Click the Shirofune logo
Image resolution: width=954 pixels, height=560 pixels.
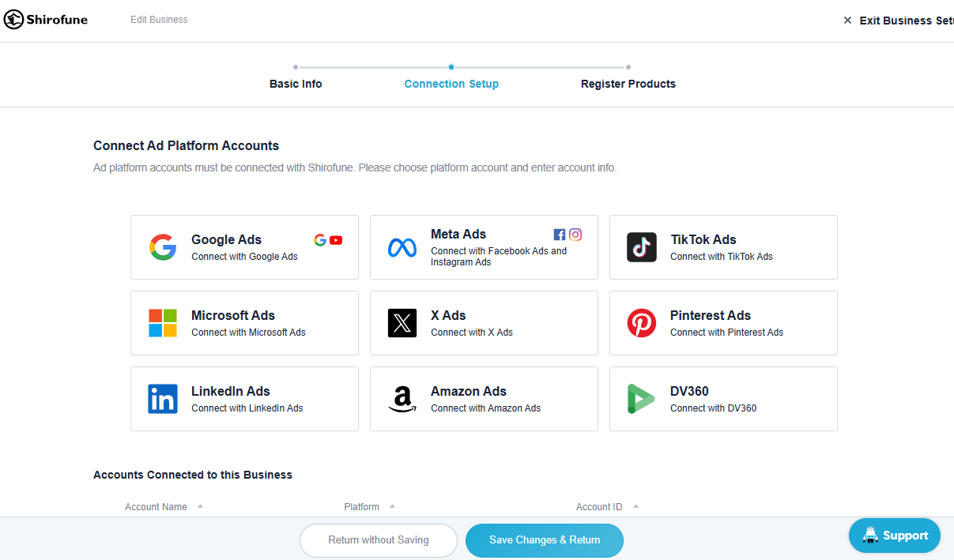[x=45, y=19]
